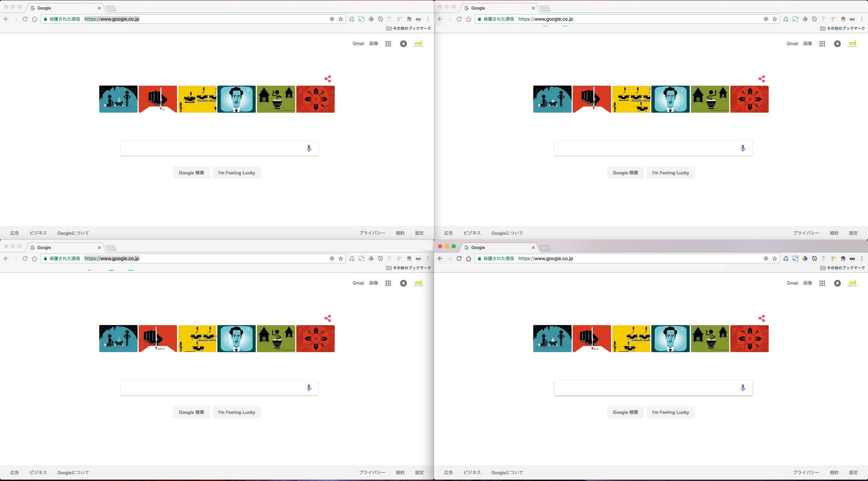Screen dimensions: 868x481
Task: Open the notifications bell in the bottom-left window
Action: 403,283
